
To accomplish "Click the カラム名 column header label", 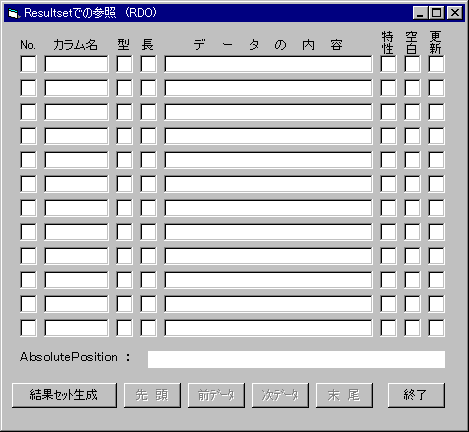I will [x=75, y=45].
